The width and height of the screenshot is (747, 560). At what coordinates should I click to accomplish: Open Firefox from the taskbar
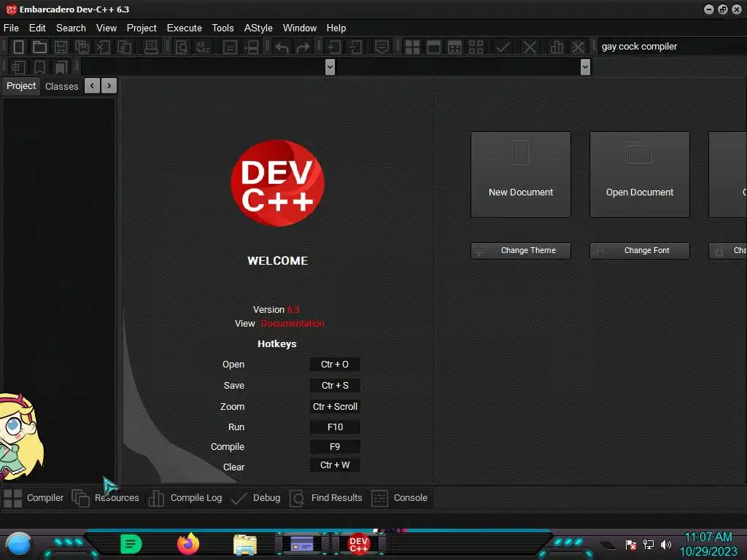(x=188, y=544)
